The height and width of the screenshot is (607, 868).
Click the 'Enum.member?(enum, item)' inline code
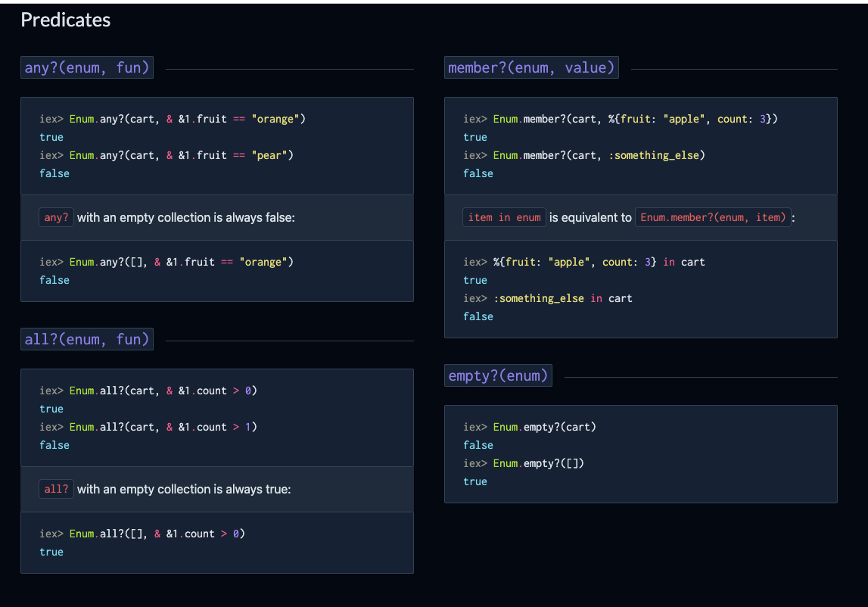pyautogui.click(x=713, y=218)
